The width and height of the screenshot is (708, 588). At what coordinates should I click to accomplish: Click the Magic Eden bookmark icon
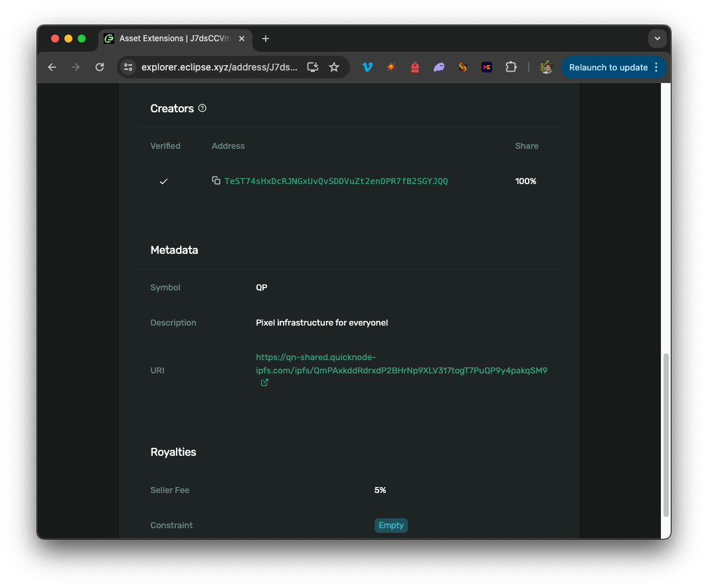[486, 67]
